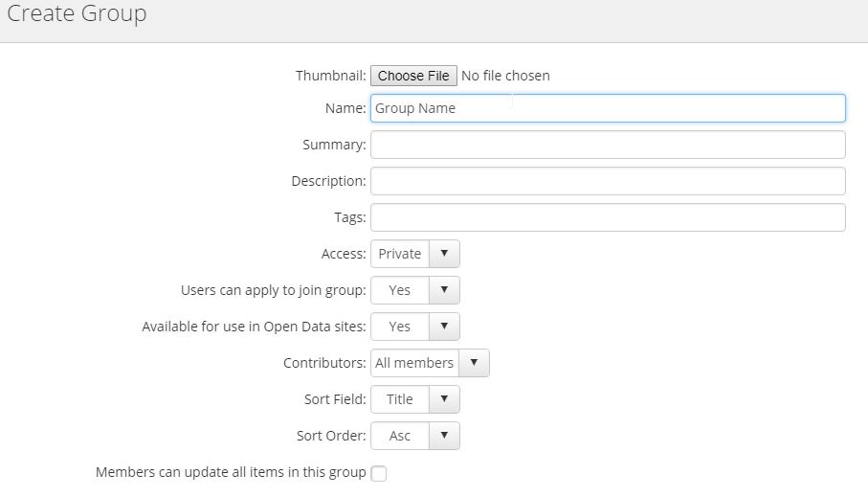The height and width of the screenshot is (497, 868).
Task: Click the Group Name input field
Action: (x=608, y=108)
